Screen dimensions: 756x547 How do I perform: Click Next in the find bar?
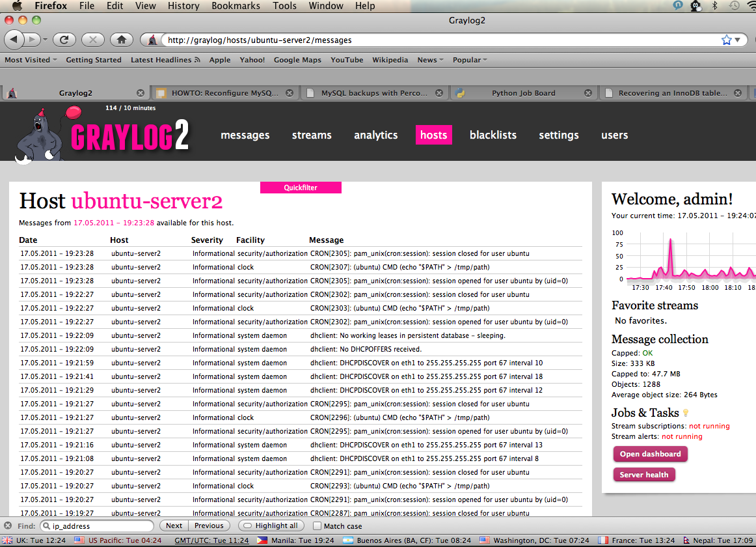tap(174, 526)
